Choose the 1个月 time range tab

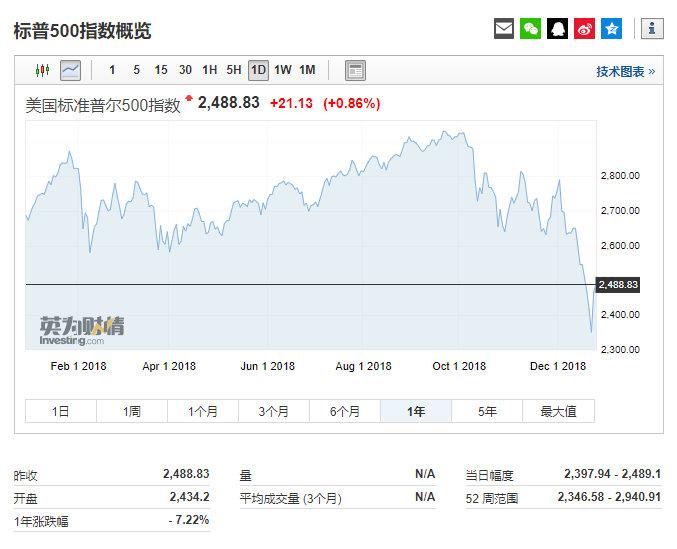tap(203, 411)
